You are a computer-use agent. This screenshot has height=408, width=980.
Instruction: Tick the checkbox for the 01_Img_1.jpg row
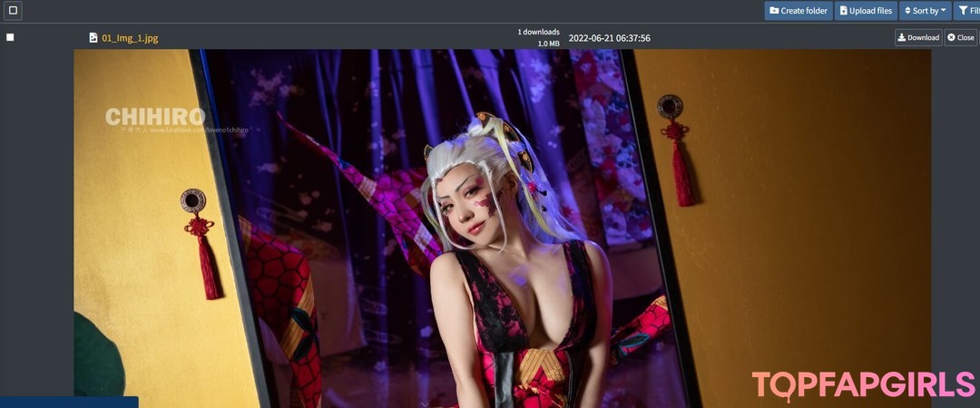pyautogui.click(x=10, y=37)
